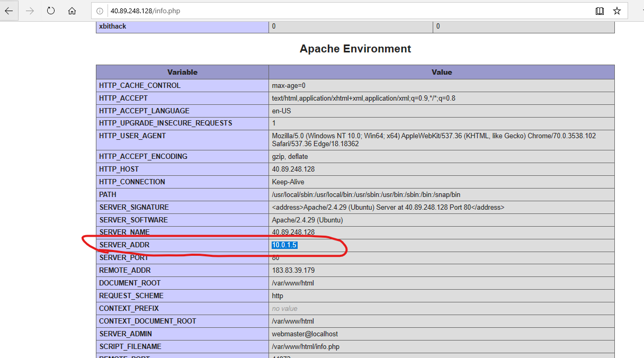Viewport: 644px width, 358px height.
Task: Select the SERVER_NAME variable name
Action: click(x=124, y=232)
